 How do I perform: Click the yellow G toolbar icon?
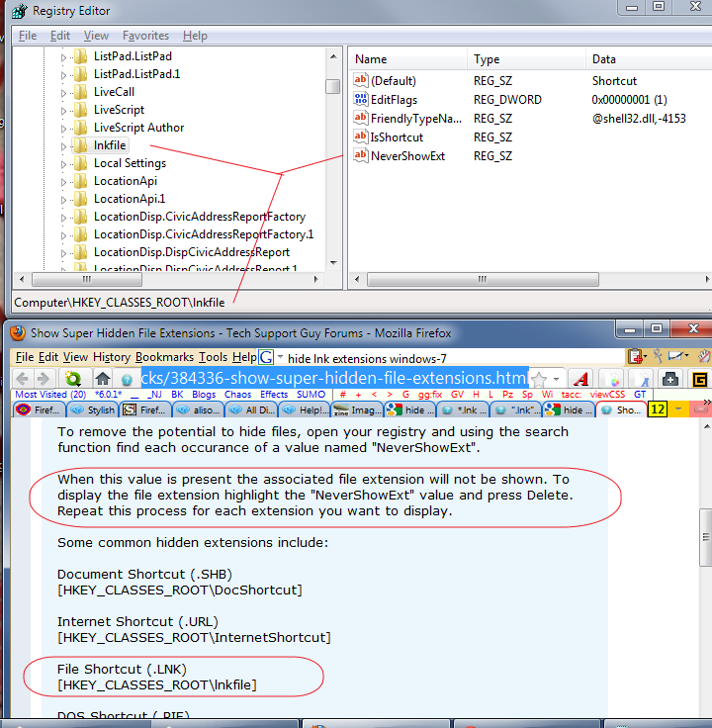click(x=700, y=379)
